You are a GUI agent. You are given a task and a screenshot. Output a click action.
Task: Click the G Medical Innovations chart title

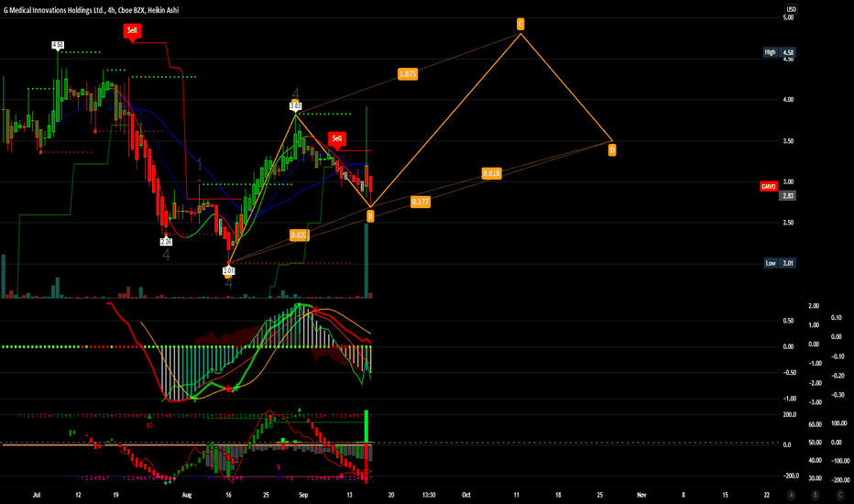pyautogui.click(x=91, y=10)
